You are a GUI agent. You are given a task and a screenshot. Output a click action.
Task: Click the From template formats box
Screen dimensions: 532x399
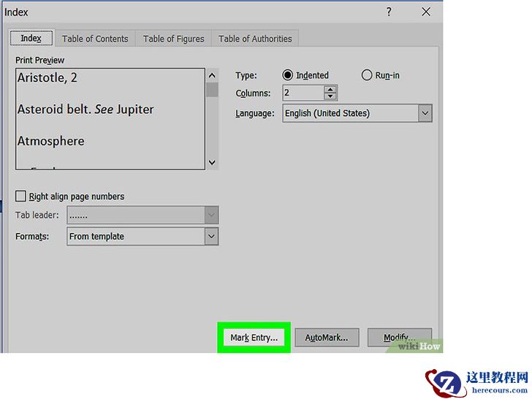[136, 236]
